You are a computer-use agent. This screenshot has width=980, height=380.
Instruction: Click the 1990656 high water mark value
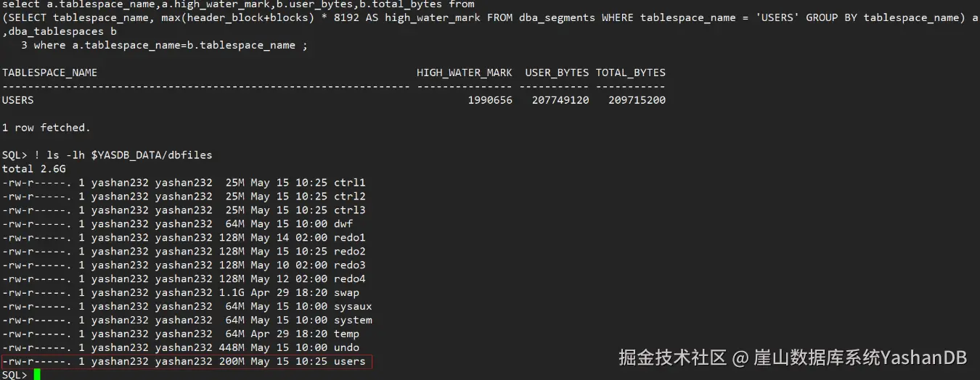click(490, 100)
